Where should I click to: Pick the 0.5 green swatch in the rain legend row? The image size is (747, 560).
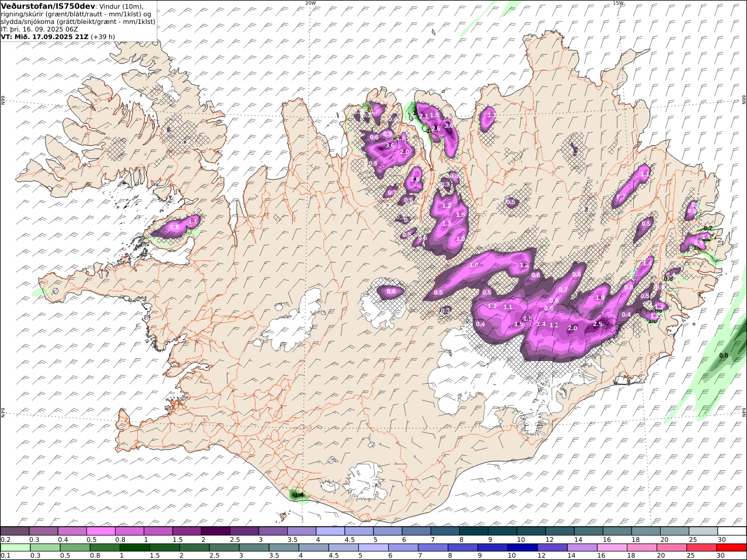[75, 547]
